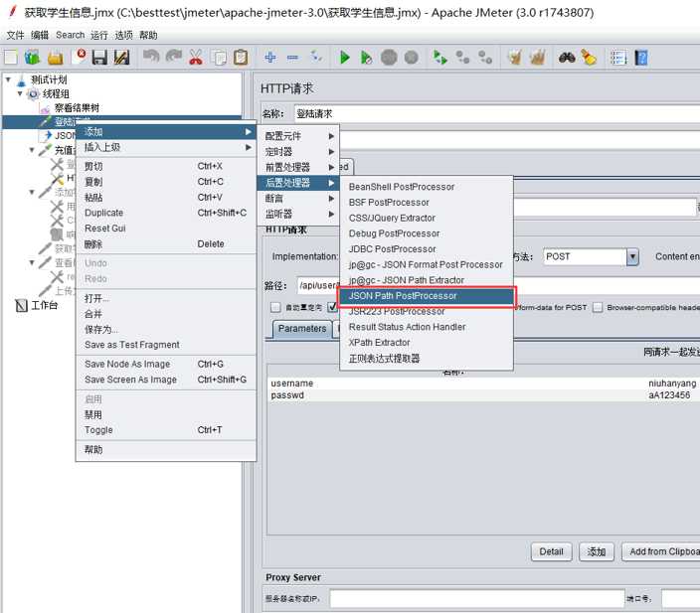Choose Save as Test Fragment menu item
The width and height of the screenshot is (700, 613).
[166, 345]
